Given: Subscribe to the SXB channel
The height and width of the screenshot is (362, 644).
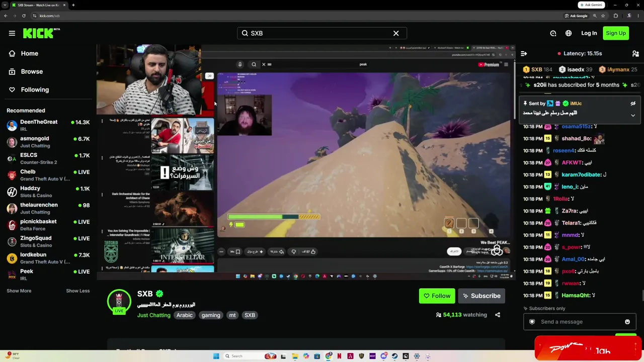Looking at the screenshot, I should click(x=481, y=296).
